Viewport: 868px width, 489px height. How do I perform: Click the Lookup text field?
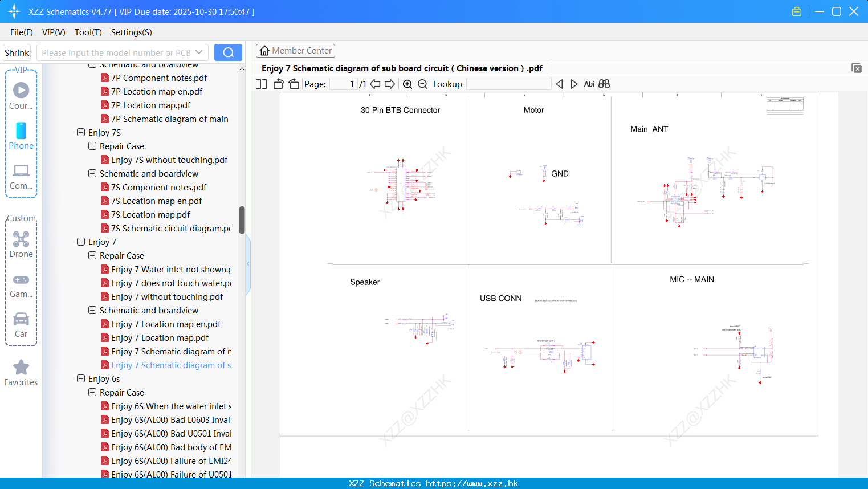(508, 84)
